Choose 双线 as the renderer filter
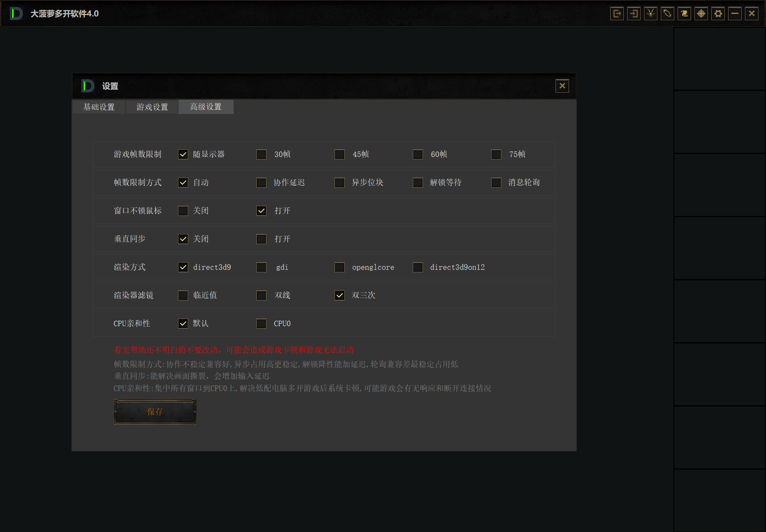 (x=261, y=295)
